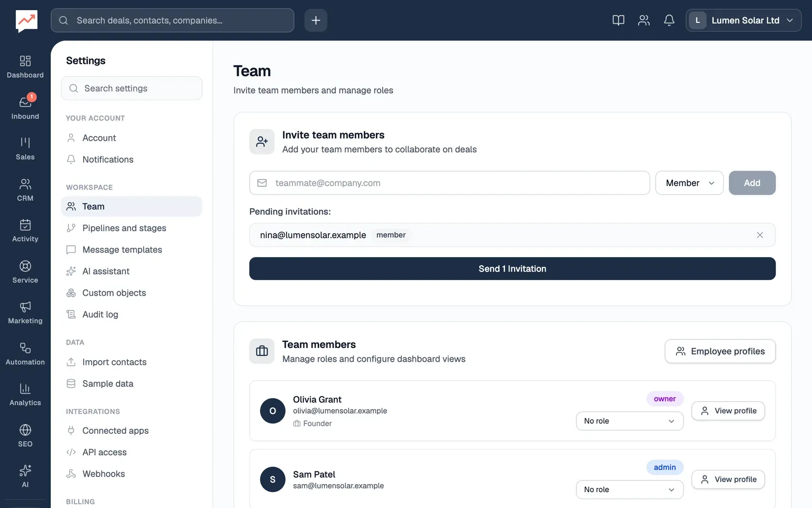Remove pending invitation for nina@lumensolar.example

coord(760,235)
